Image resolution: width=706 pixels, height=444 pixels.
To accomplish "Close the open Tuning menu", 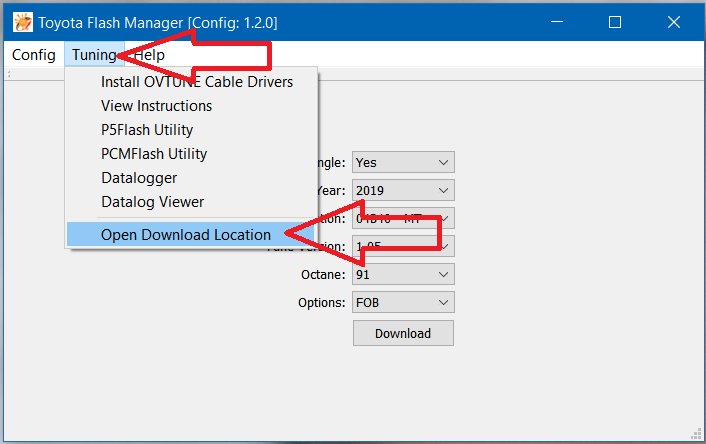I will pos(94,54).
